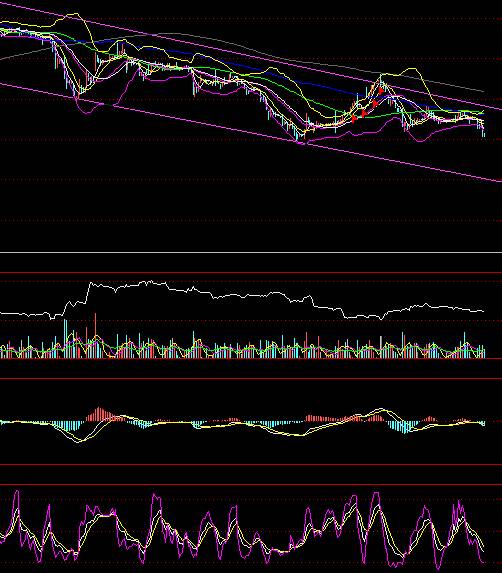The image size is (502, 573).
Task: Click the white-gray volume bar among colored bars
Action: (381, 347)
